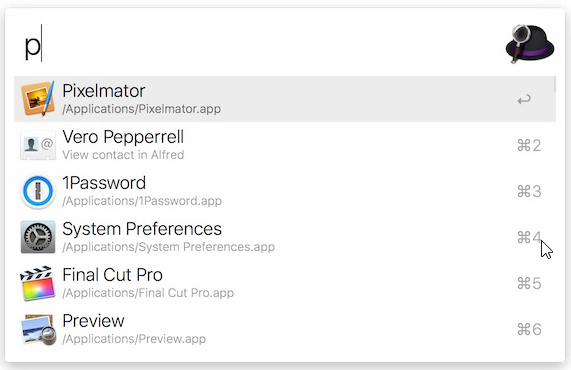Viewport: 571px width, 370px height.
Task: Click the results list scrollbar
Action: [x=555, y=84]
